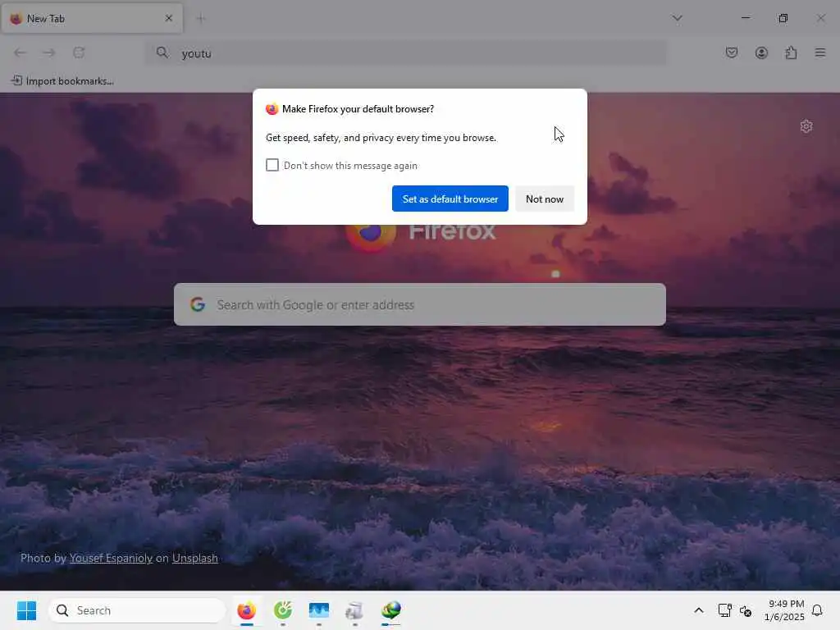The image size is (840, 630).
Task: Select the New Tab tab
Action: pos(92,18)
